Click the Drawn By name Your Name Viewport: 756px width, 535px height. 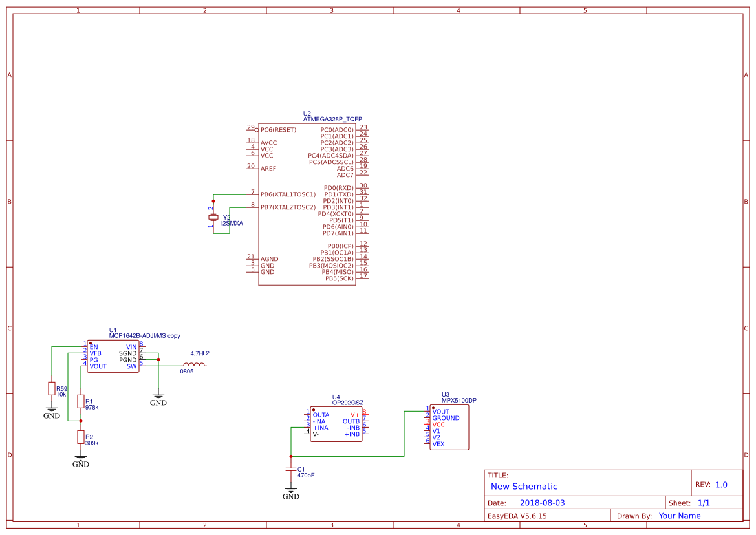click(679, 515)
